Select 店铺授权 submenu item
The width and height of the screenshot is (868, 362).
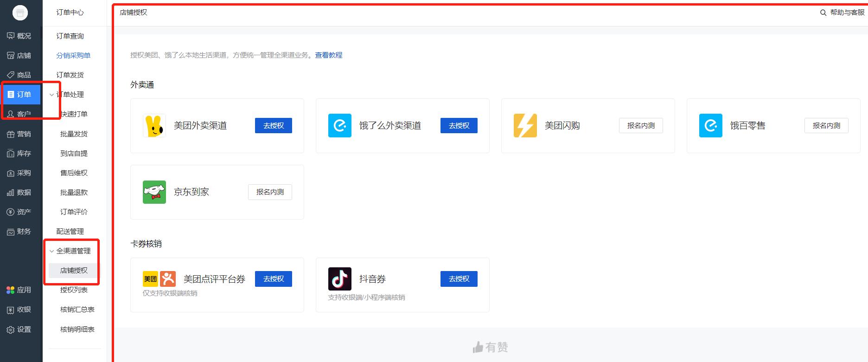[x=74, y=270]
